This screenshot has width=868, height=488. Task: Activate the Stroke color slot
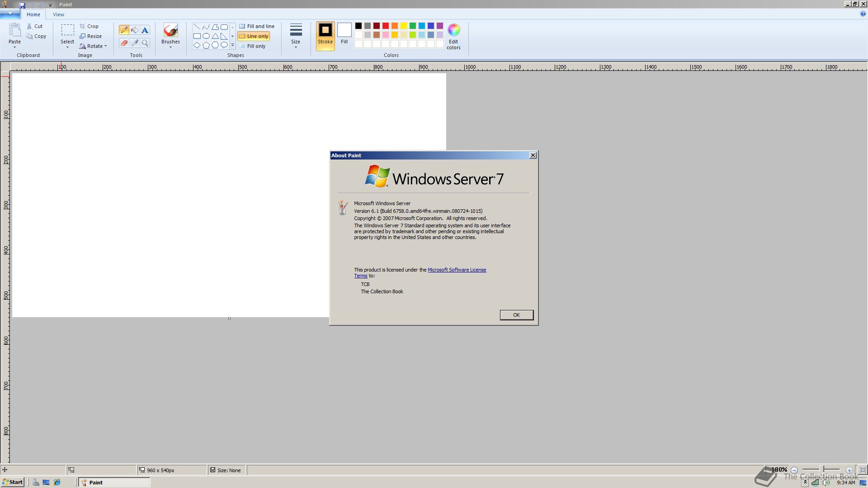[x=325, y=36]
